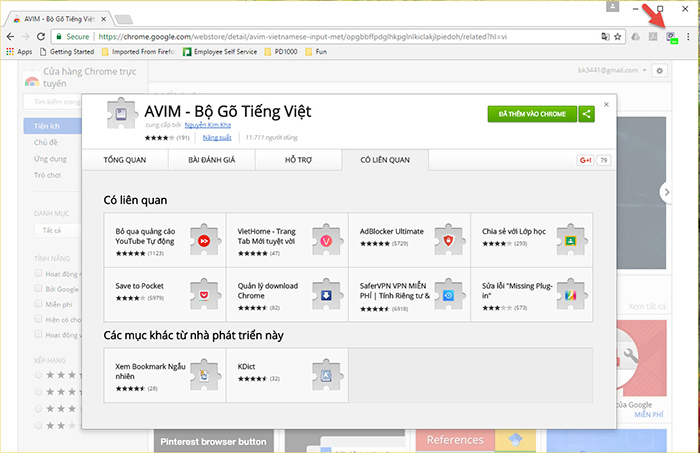The width and height of the screenshot is (700, 453).
Task: Click the Chrome Web Store logo
Action: click(x=31, y=79)
